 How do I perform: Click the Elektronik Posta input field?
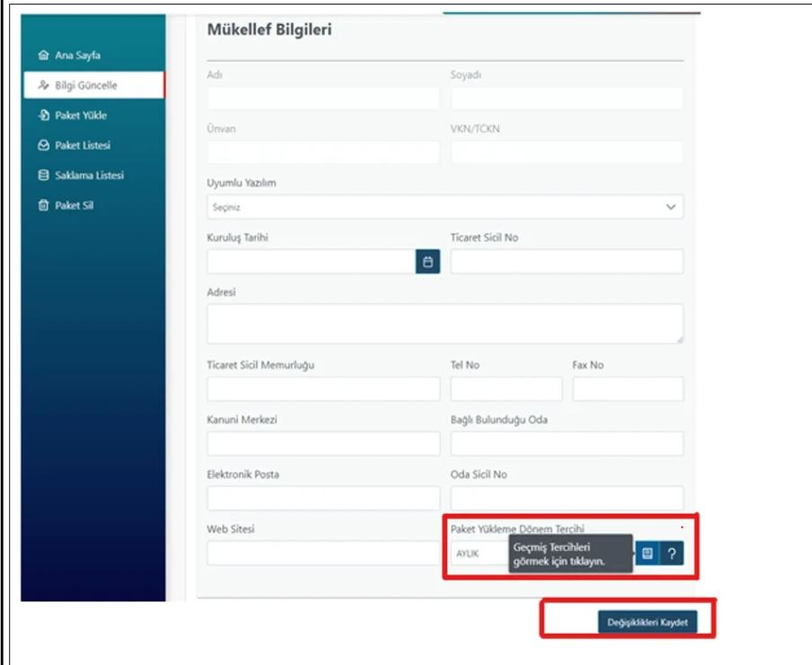pos(323,498)
